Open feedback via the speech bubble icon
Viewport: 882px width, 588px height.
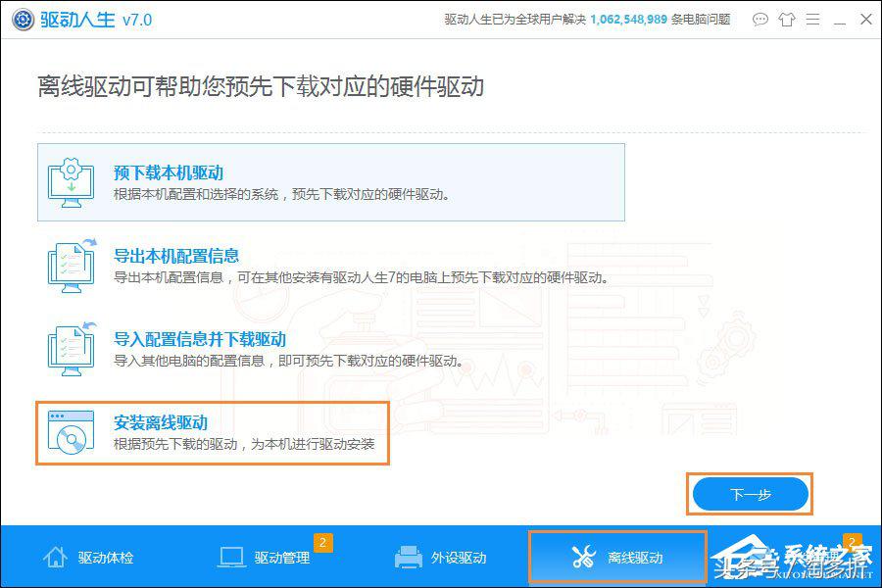(759, 20)
